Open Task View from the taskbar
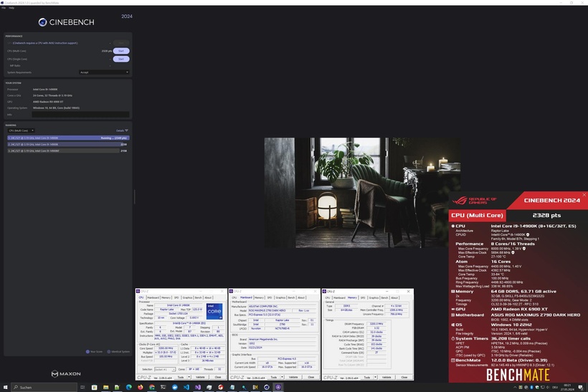The height and width of the screenshot is (392, 588). click(x=82, y=387)
